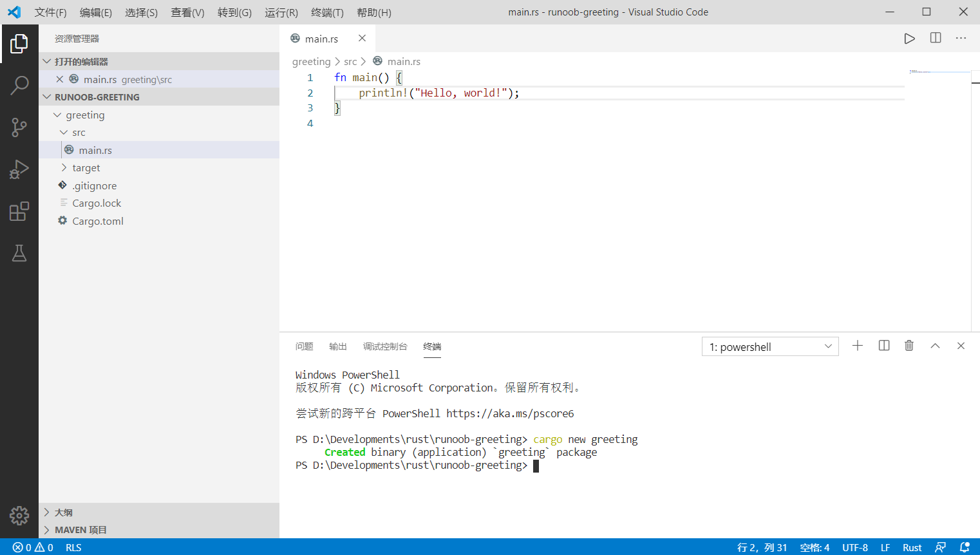Open the Test flask view

tap(19, 253)
